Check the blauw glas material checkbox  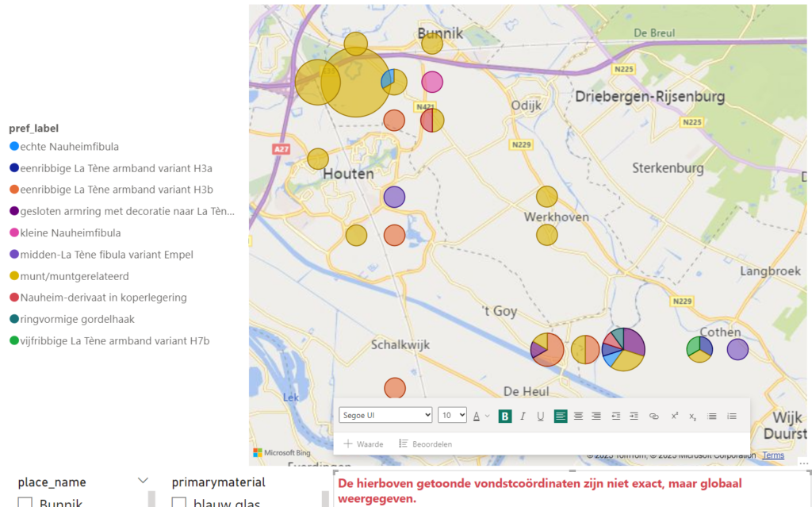pyautogui.click(x=179, y=503)
